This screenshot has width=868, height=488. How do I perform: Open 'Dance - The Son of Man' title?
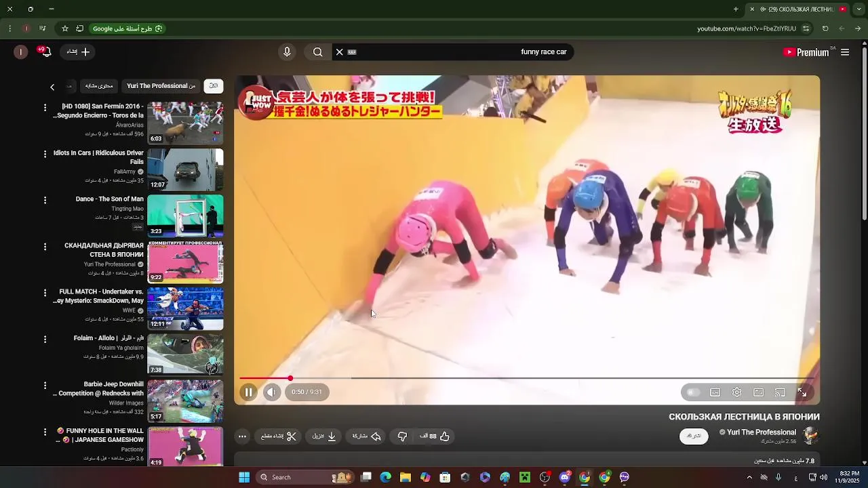point(109,199)
